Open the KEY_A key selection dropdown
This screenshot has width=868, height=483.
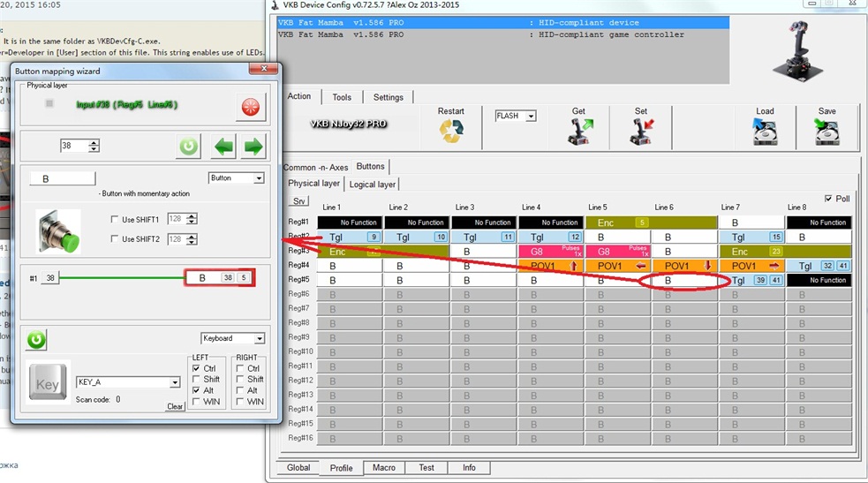(175, 382)
